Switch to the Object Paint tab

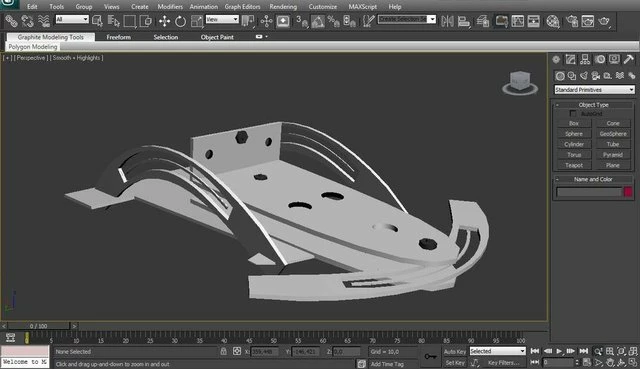tap(217, 37)
